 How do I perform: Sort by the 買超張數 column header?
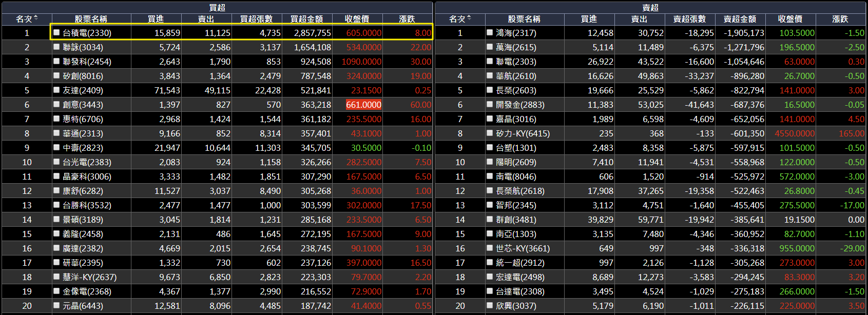[x=256, y=19]
